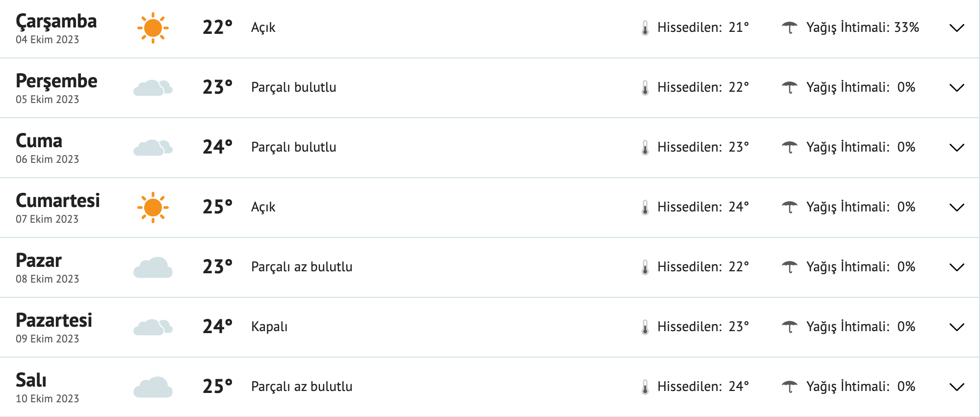
Task: Click the Yağış İhtimali 33% text
Action: (x=862, y=27)
